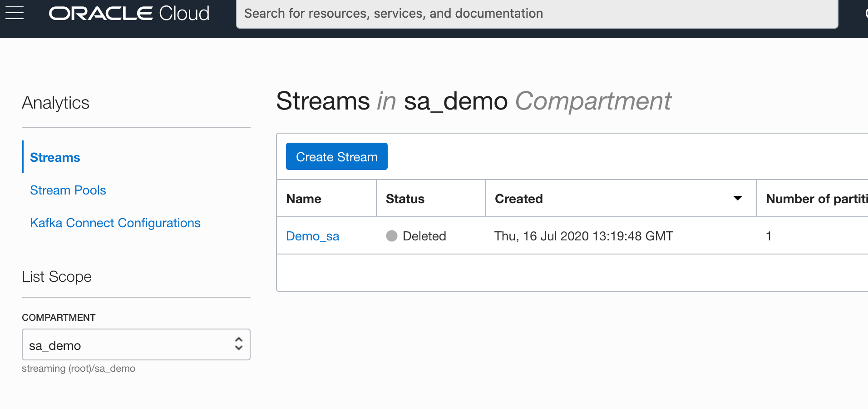Click the streaming (root)/sa_demo path text

point(79,368)
